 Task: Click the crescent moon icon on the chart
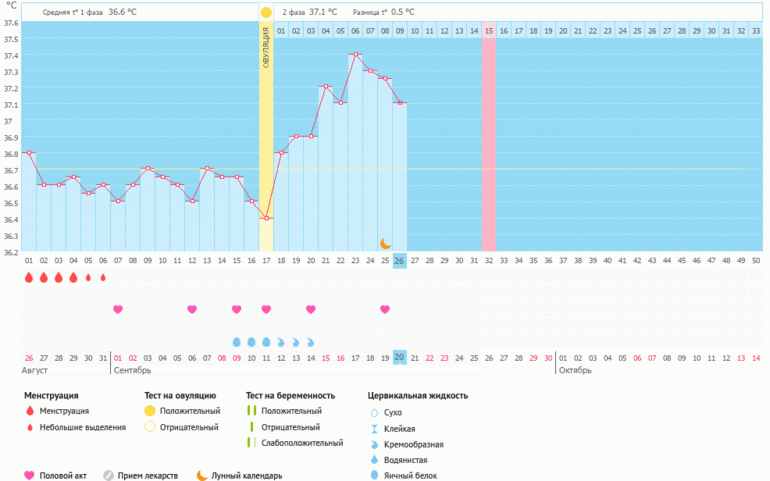pyautogui.click(x=384, y=243)
